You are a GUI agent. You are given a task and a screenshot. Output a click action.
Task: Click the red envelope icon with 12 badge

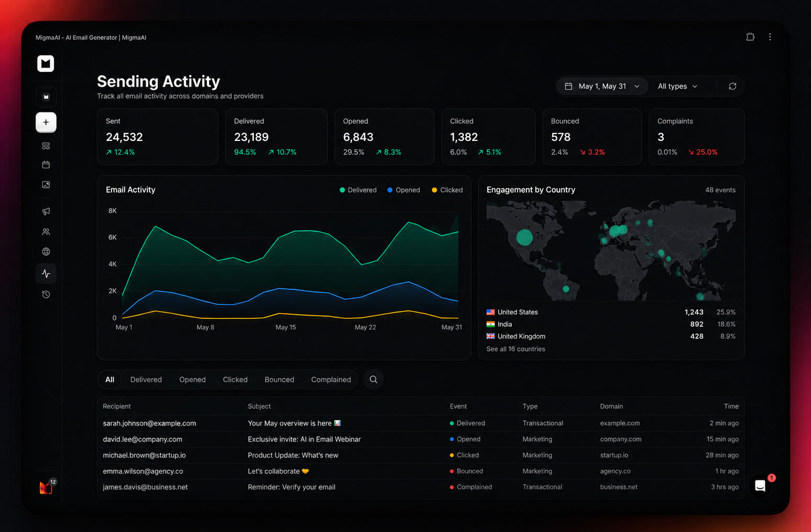tap(46, 487)
